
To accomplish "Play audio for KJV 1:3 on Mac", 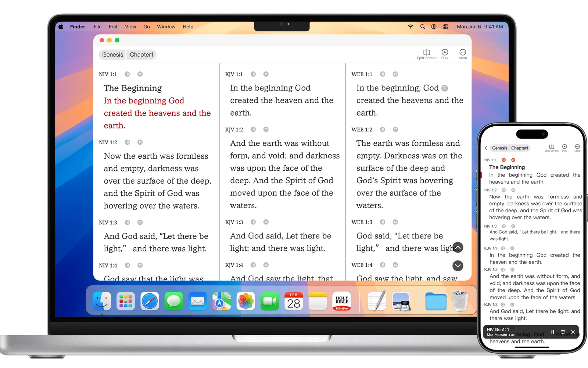I will pyautogui.click(x=253, y=222).
